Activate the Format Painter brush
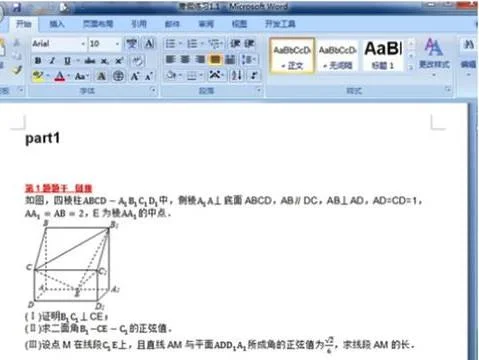Viewport: 479px width, 360px height. point(16,70)
